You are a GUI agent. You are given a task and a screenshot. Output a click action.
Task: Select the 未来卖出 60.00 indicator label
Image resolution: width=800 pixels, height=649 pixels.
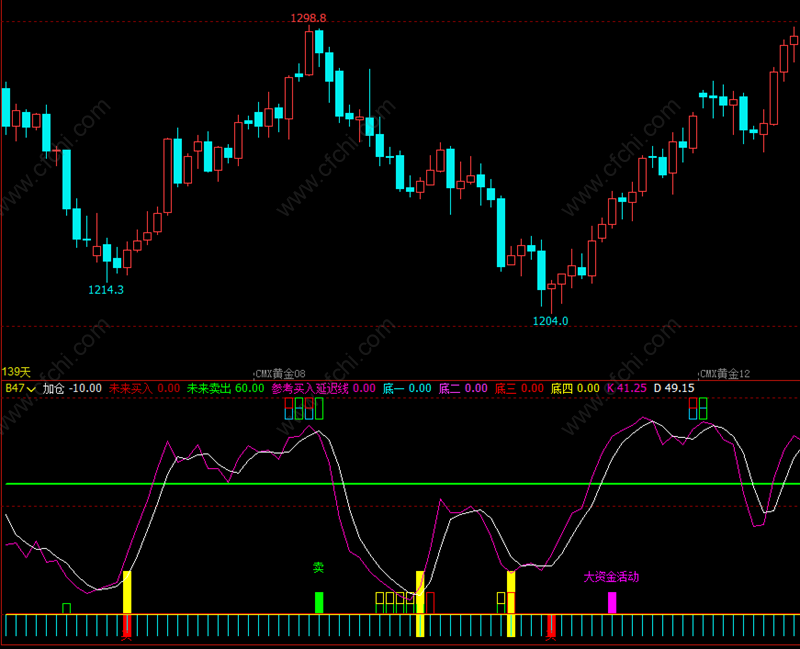tap(226, 388)
